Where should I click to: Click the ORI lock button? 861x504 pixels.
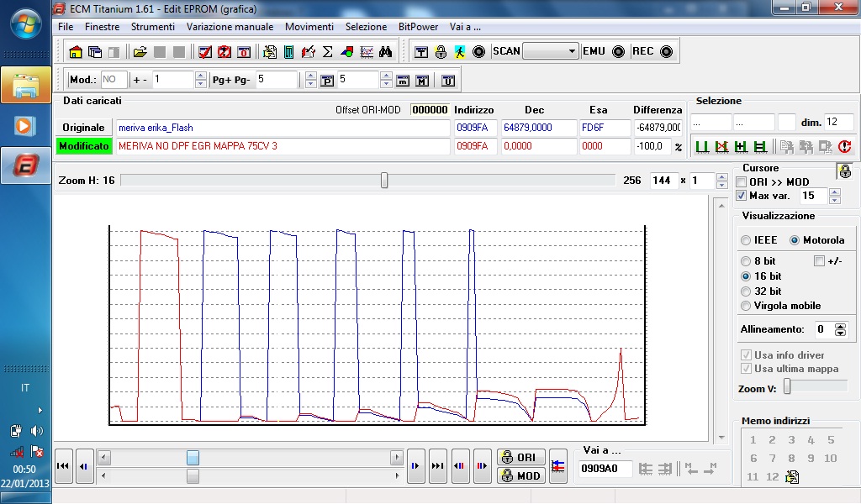(521, 458)
